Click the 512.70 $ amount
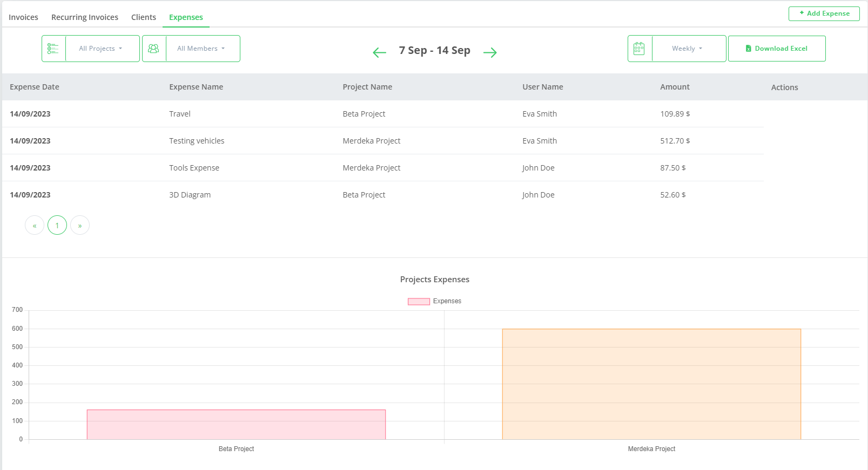Image resolution: width=868 pixels, height=470 pixels. (x=675, y=141)
